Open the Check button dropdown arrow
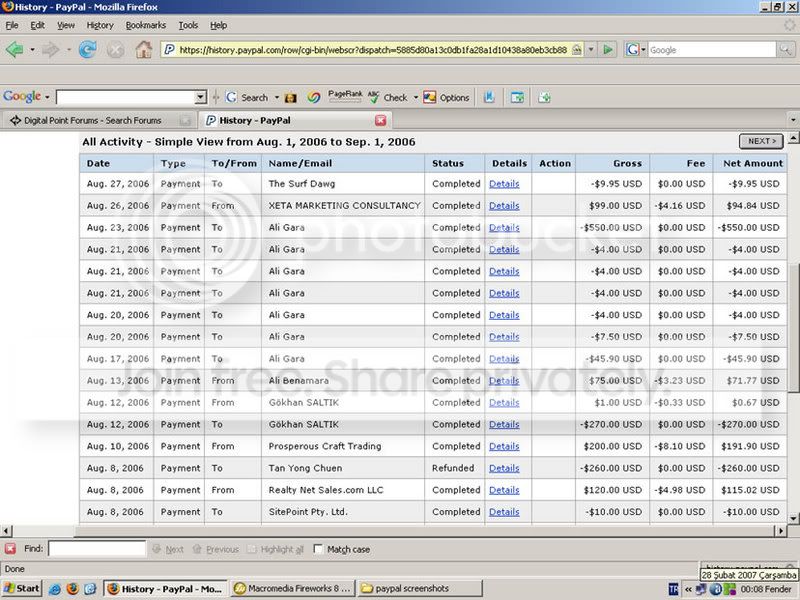800x600 pixels. pyautogui.click(x=416, y=97)
